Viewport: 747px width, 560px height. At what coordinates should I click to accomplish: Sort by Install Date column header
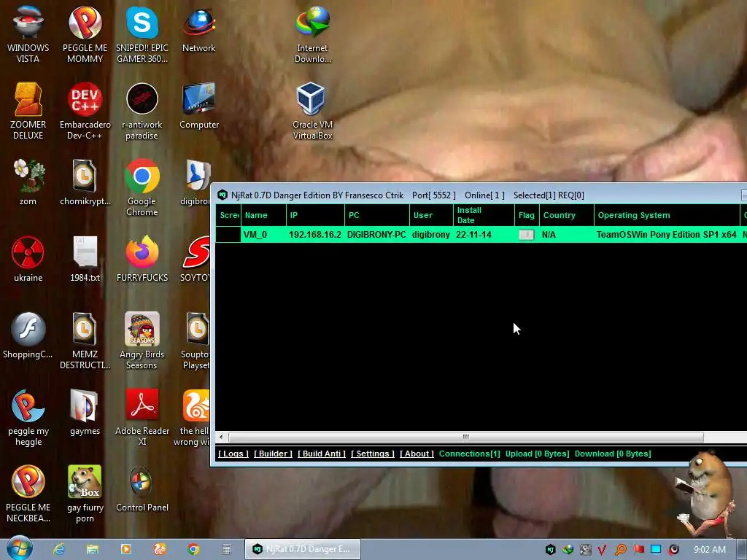click(x=484, y=215)
